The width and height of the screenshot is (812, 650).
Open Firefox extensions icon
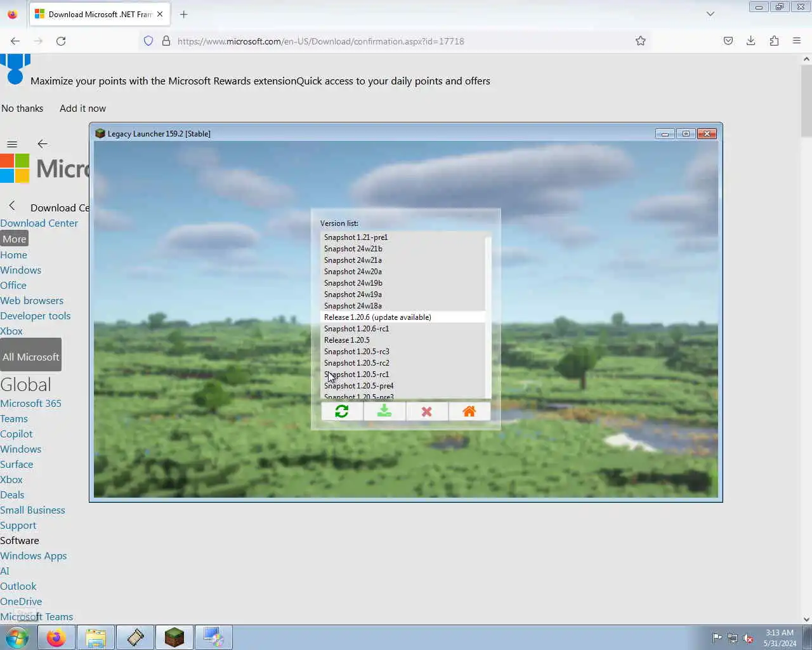pos(774,41)
